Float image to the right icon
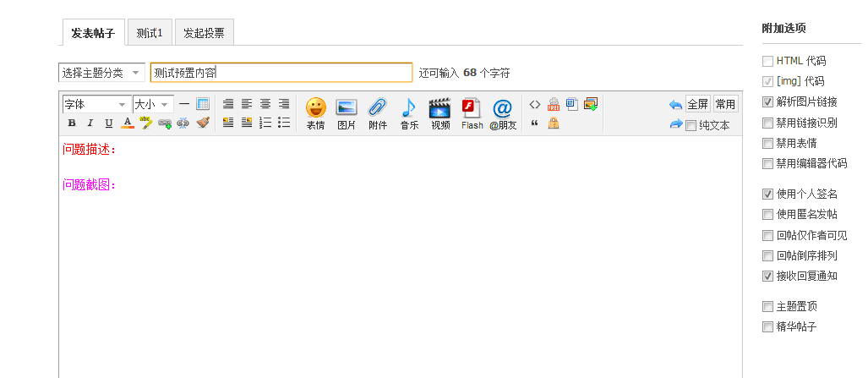Screen dimensions: 868x378 (247, 123)
